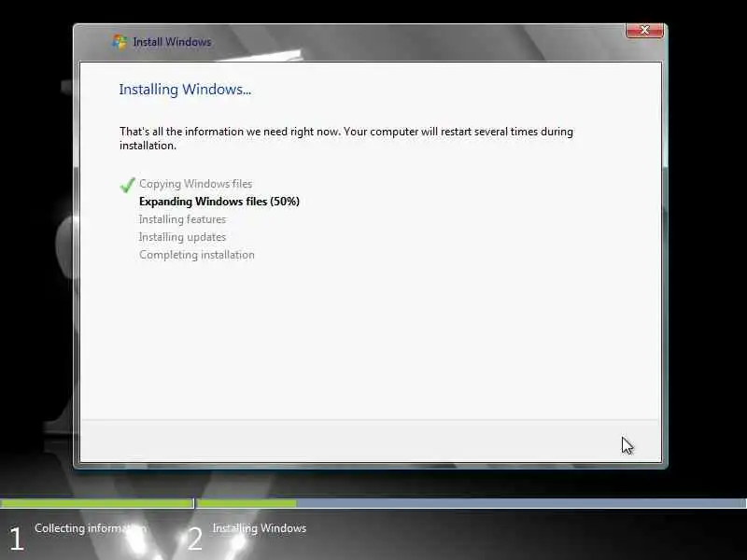Click the 'Installing Windows' stage label at bottom
Image resolution: width=747 pixels, height=560 pixels.
coord(260,528)
